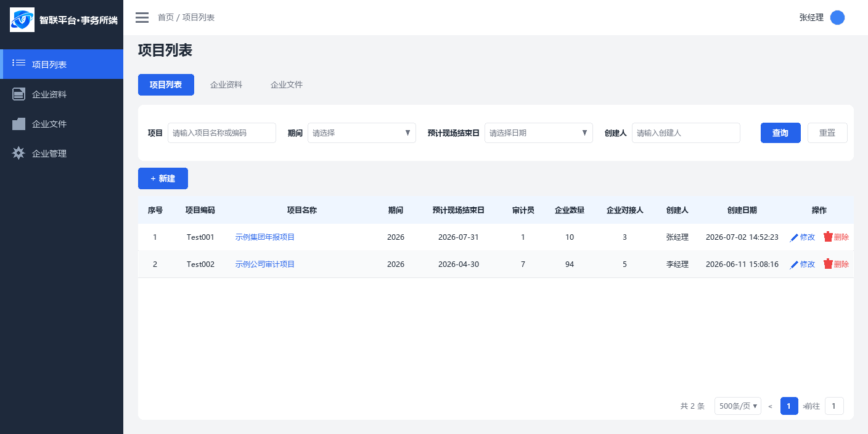Viewport: 868px width, 434px height.
Task: Open 企业资料 in the sidebar menu
Action: [x=62, y=94]
